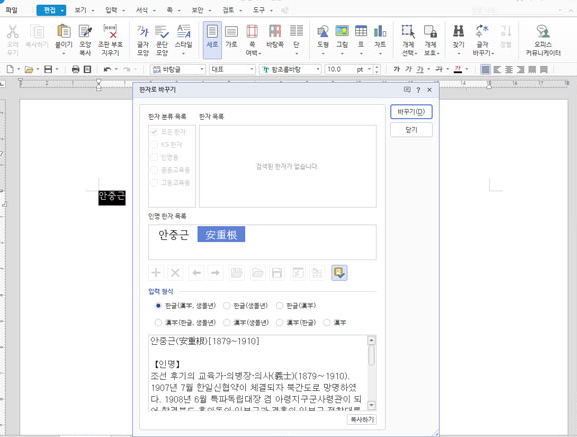This screenshot has width=577, height=437.
Task: Click the font size stepper arrows
Action: 376,69
